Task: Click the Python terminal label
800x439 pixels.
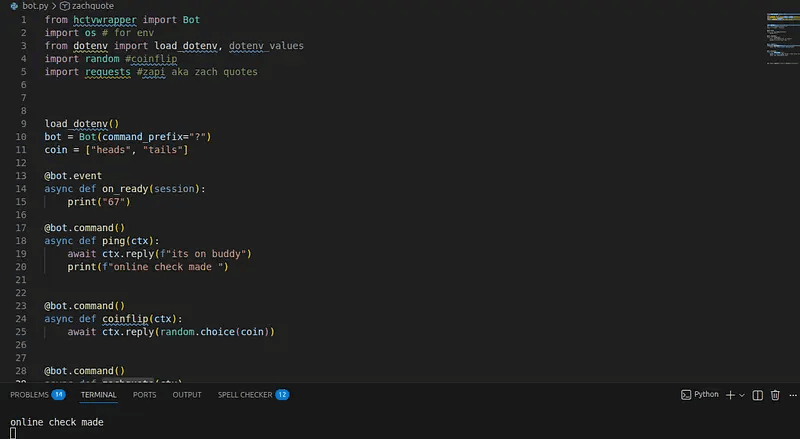Action: coord(706,394)
